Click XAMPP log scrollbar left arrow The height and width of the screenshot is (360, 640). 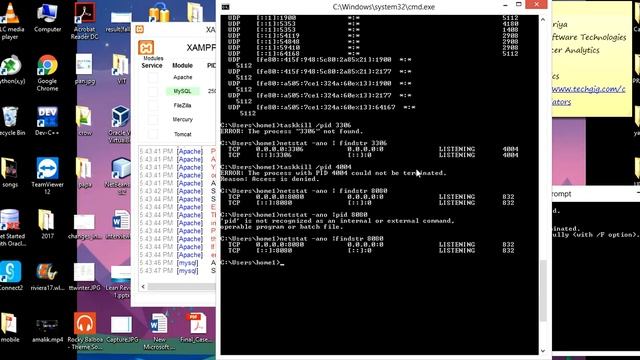[x=143, y=287]
